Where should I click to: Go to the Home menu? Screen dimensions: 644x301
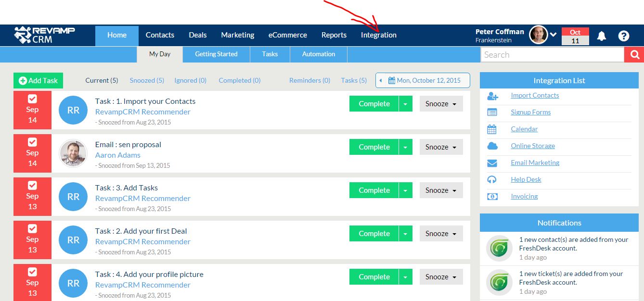tap(117, 35)
